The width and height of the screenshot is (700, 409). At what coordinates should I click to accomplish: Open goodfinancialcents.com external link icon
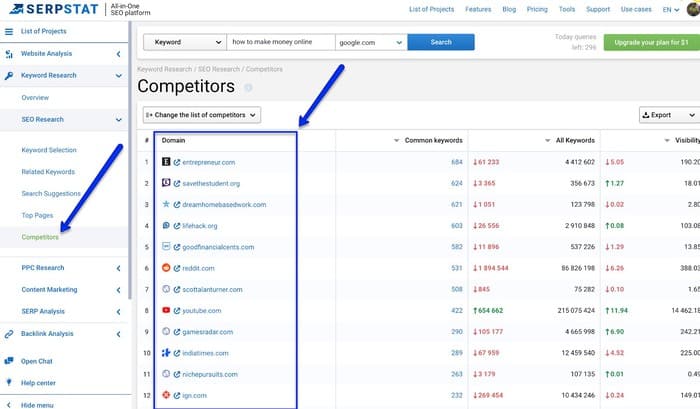pos(177,247)
